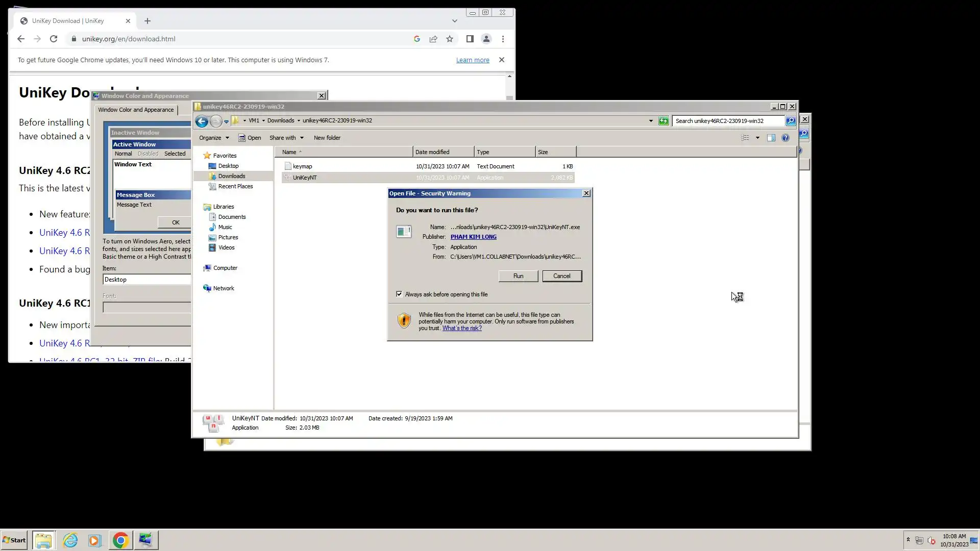Uncheck Always ask before opening this file

[399, 294]
